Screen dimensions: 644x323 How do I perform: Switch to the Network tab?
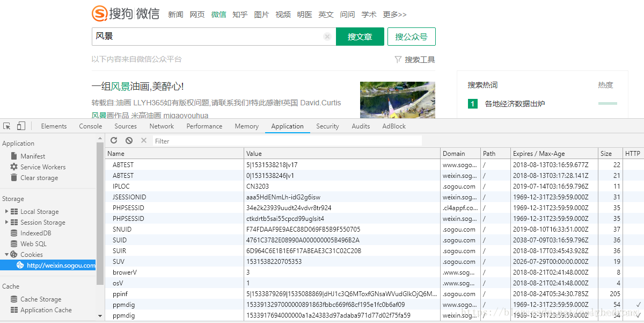point(162,126)
